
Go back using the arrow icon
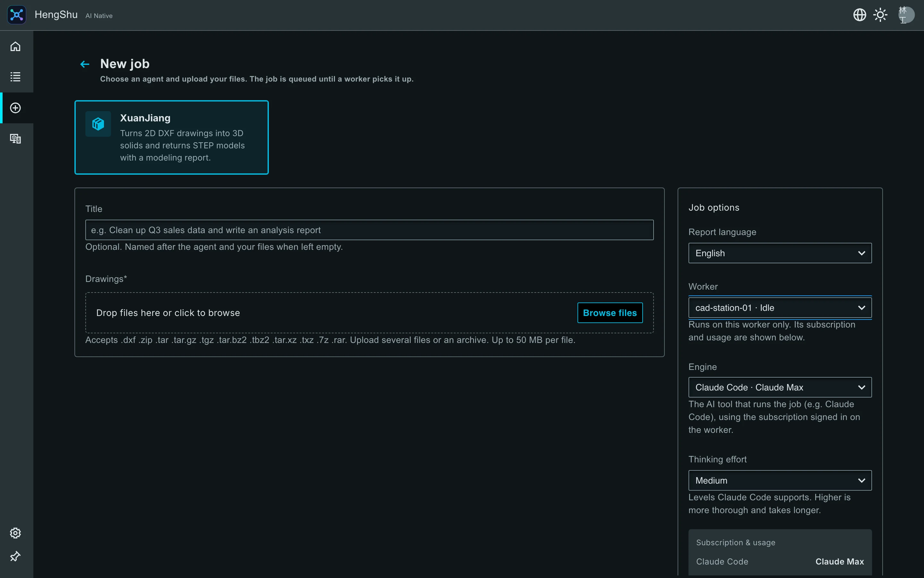(85, 64)
